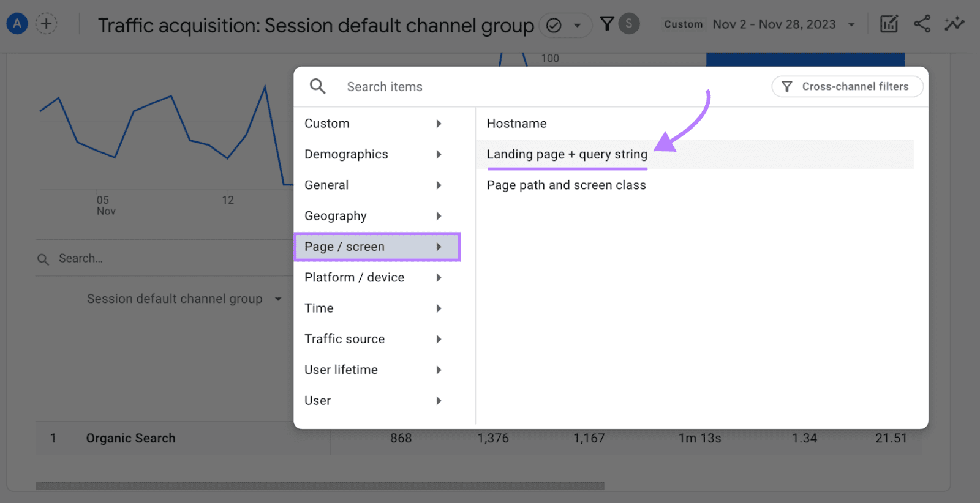This screenshot has height=503, width=980.
Task: Click the horizontal scrollbar at bottom
Action: coord(320,486)
